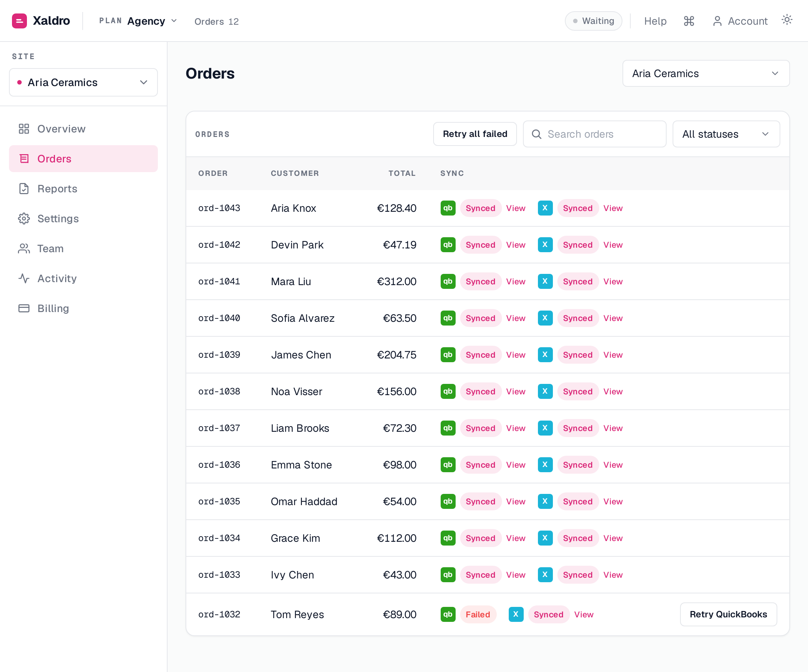View QuickBooks record for ord-1033
This screenshot has width=808, height=672.
coord(515,575)
